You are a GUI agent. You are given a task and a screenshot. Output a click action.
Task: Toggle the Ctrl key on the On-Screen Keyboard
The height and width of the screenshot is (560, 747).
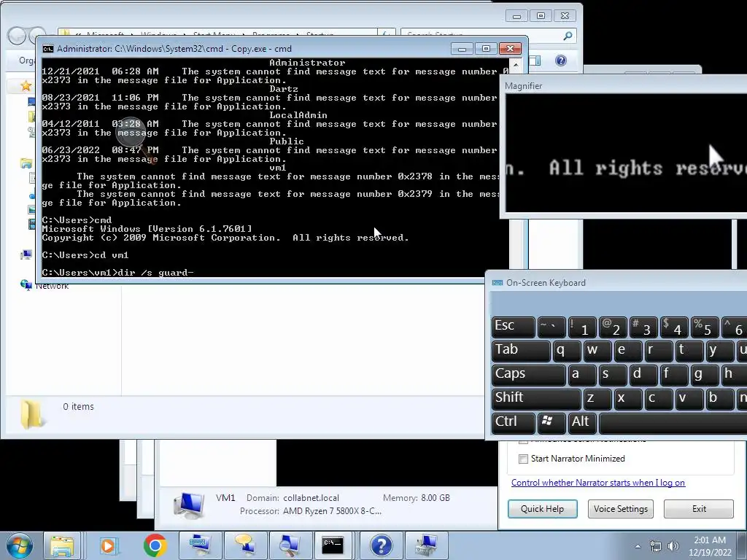click(x=513, y=423)
